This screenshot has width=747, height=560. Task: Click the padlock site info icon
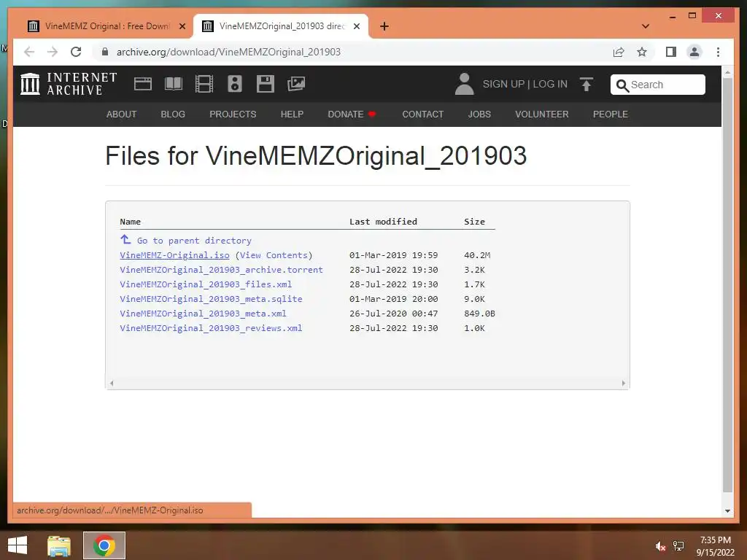105,52
